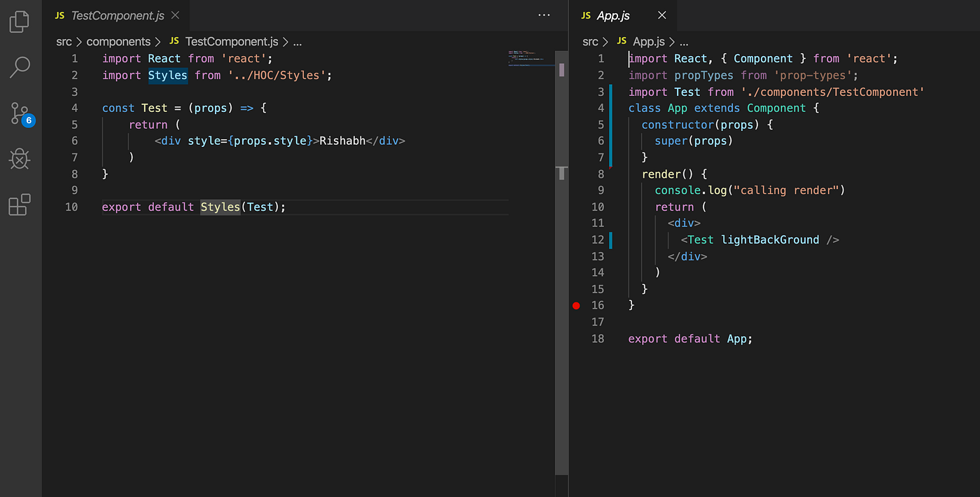Click the vertical scrollbar of TestComponent.js editor
This screenshot has height=497, width=980.
pos(561,69)
